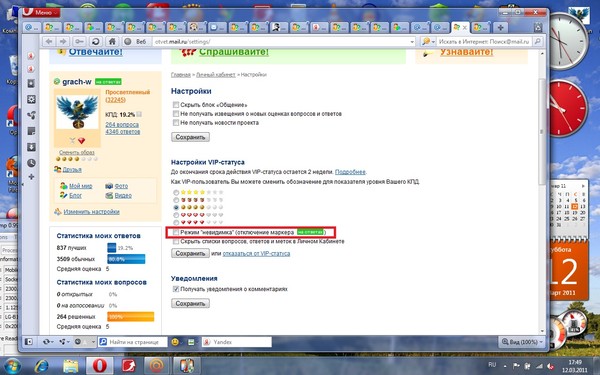
Task: Follow the отказаться от VIP-статуса link
Action: point(256,253)
